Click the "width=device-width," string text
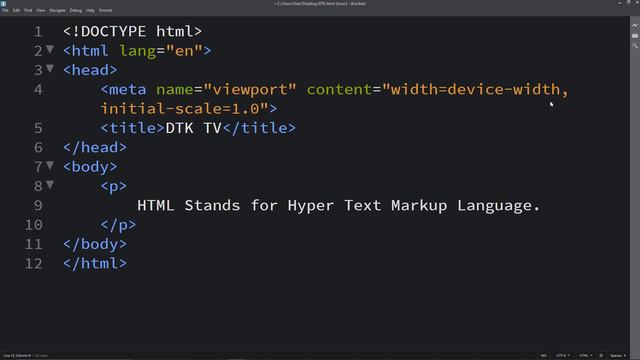Screen dimensions: 640x360 [x=475, y=89]
